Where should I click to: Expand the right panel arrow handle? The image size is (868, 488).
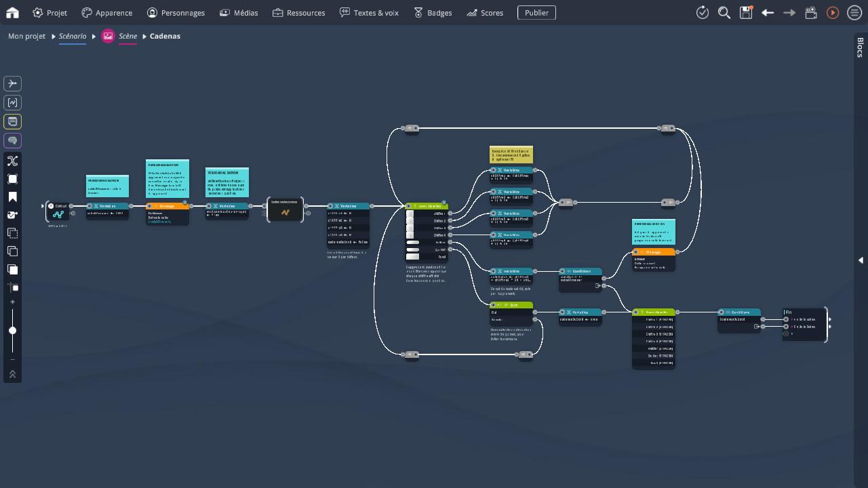click(x=861, y=260)
